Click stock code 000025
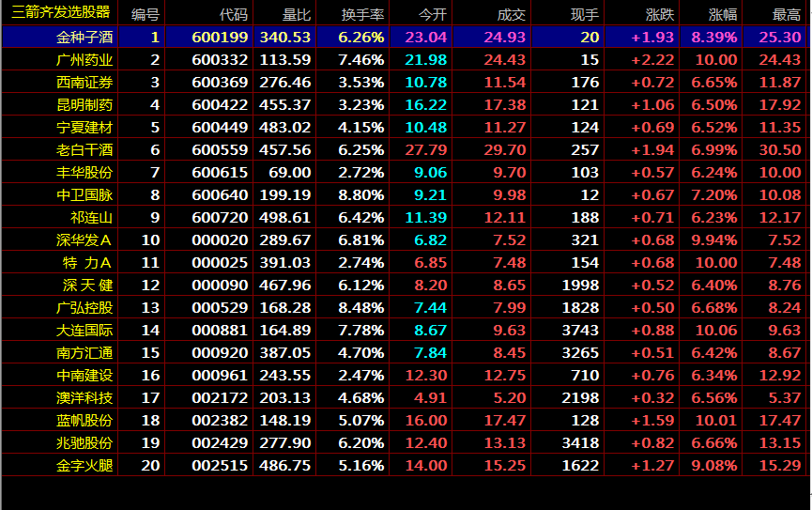 (x=220, y=263)
